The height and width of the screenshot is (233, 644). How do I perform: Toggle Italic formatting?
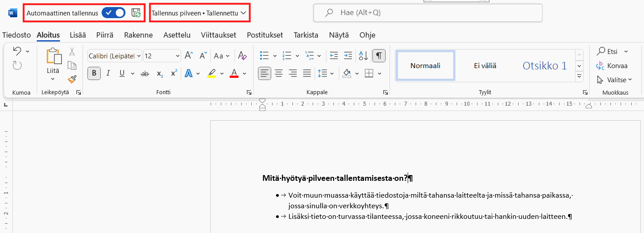tap(108, 73)
